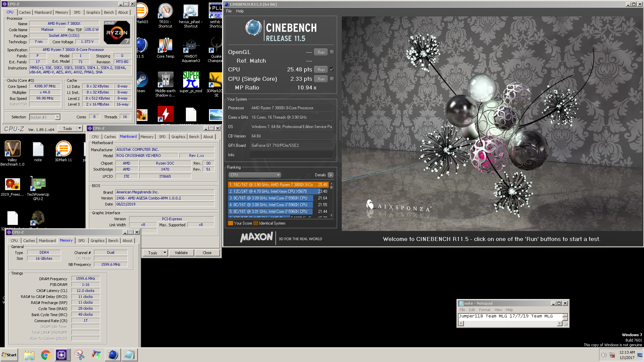
Task: Click Close button in CPU-Z Mainboard window
Action: [207, 253]
